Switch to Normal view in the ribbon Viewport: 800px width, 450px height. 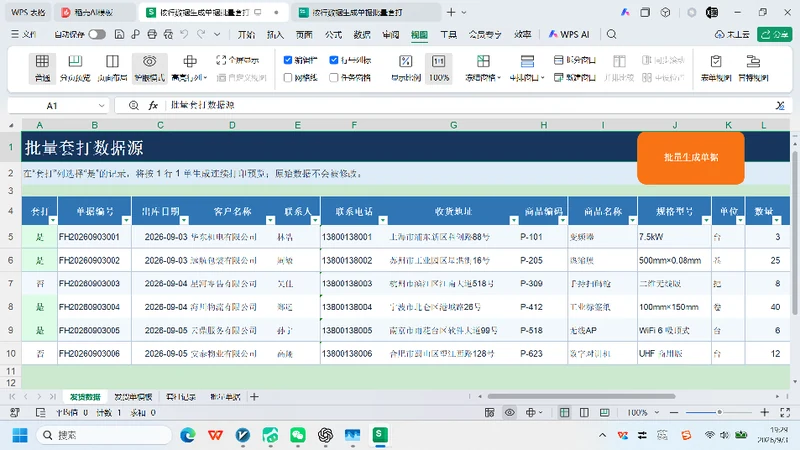point(42,68)
